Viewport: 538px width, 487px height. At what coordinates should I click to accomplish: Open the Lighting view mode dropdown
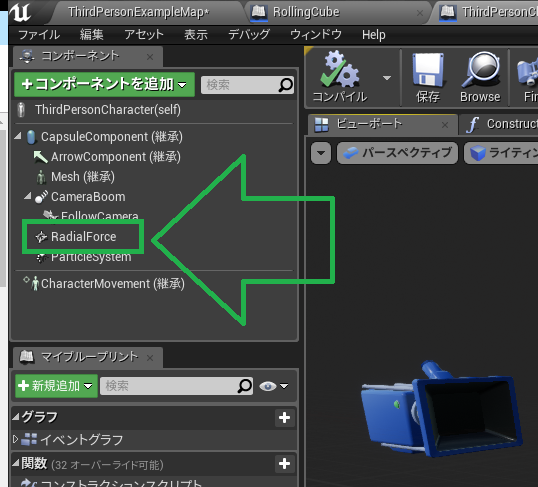[501, 153]
